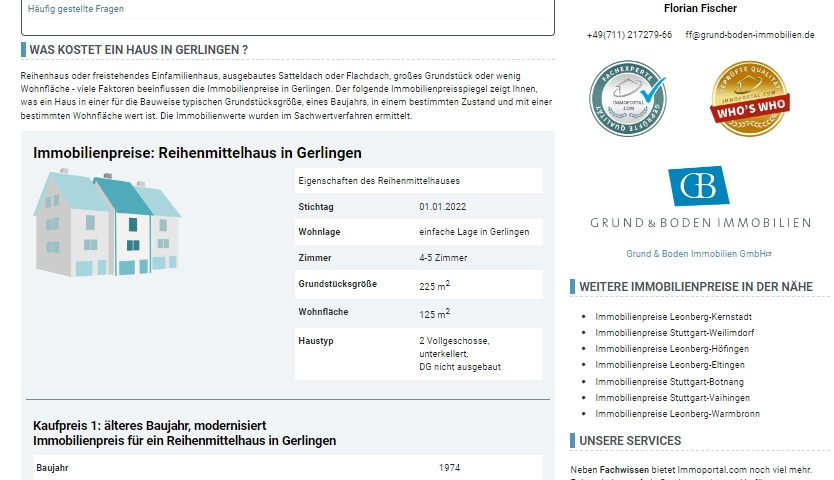Click the gold Who's Who badge
This screenshot has width=834, height=480.
coord(750,99)
